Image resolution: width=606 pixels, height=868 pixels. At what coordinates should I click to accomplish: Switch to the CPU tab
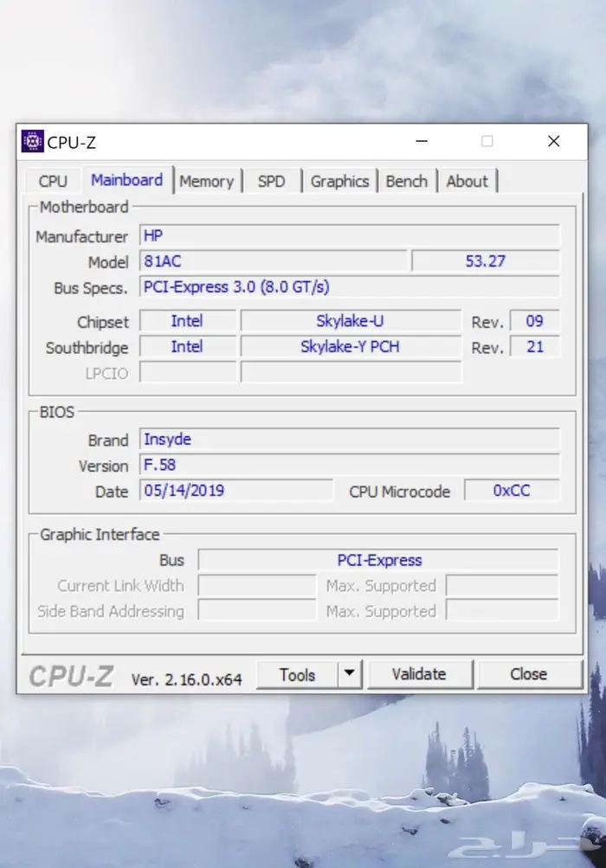coord(53,181)
